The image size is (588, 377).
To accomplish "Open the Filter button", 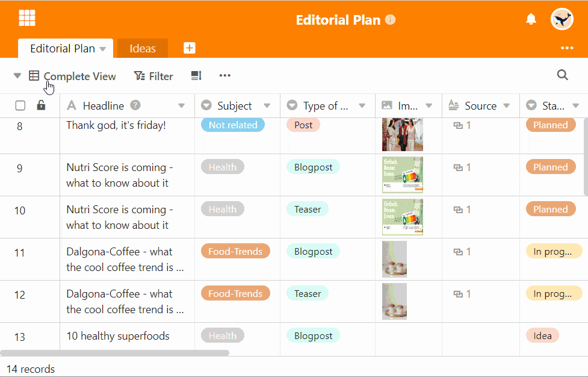I will [153, 76].
